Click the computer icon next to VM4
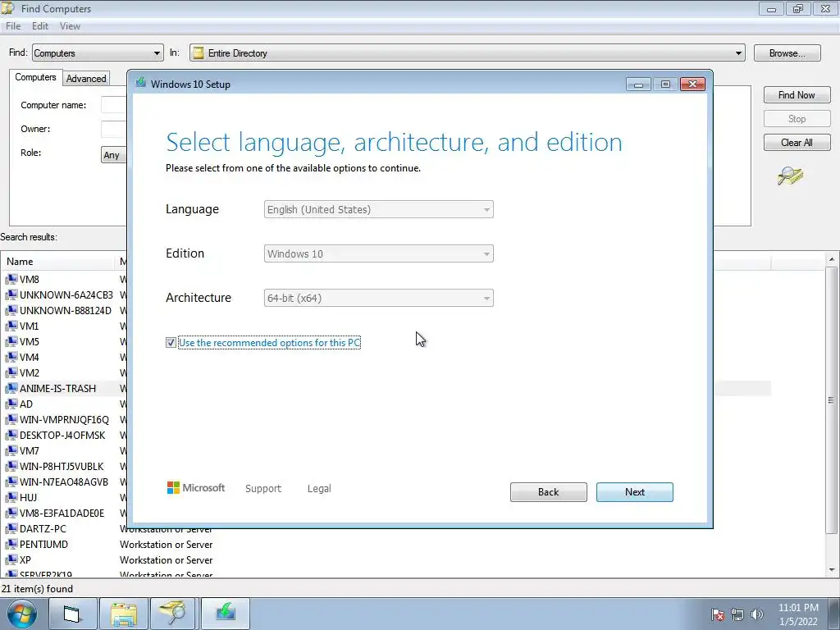Screen dimensions: 840x630 (11, 357)
